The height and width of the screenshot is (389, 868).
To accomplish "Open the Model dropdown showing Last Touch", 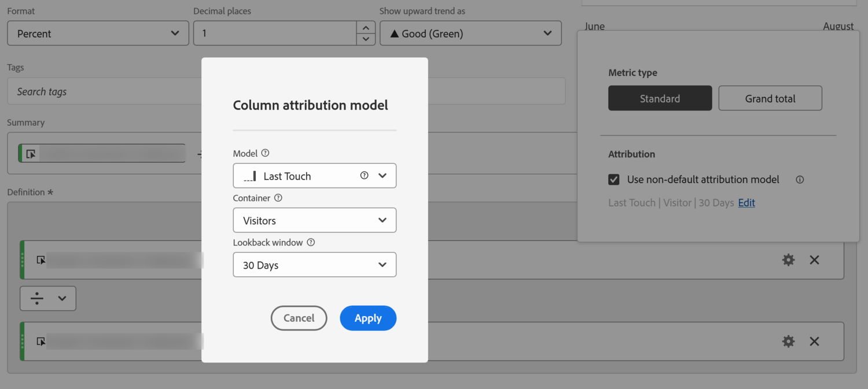I will [x=315, y=175].
